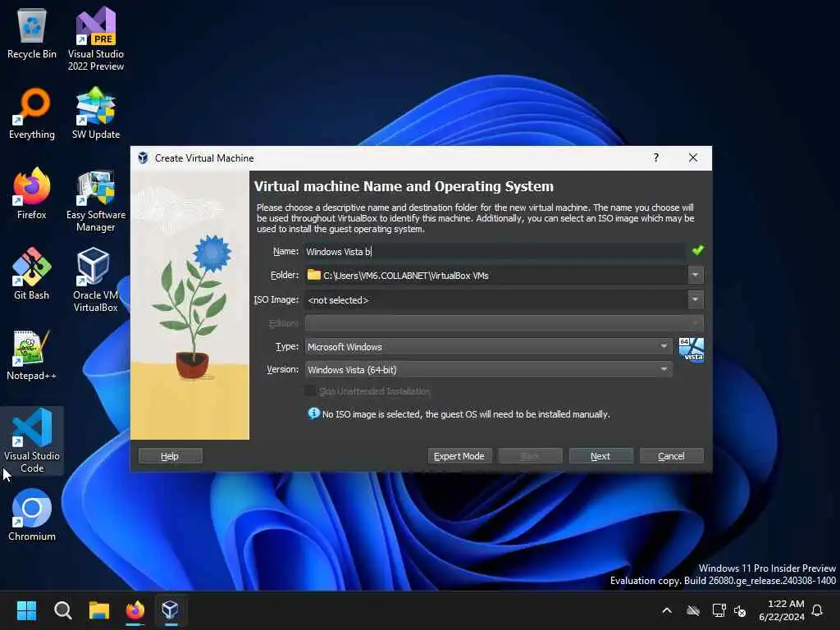This screenshot has height=630, width=840.
Task: Open Oracle VM VirtualBox desktop shortcut
Action: tap(95, 280)
